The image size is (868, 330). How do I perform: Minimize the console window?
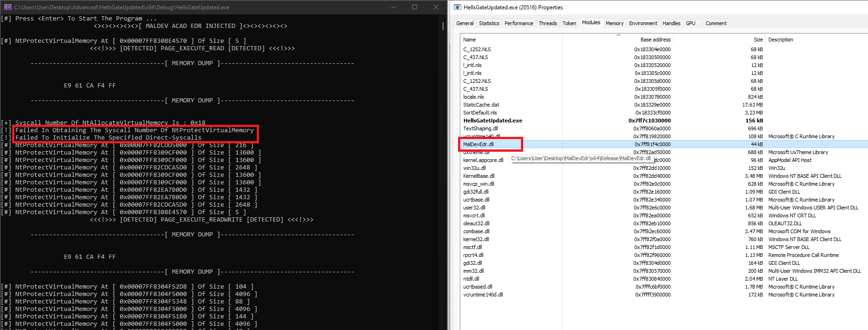pos(394,7)
